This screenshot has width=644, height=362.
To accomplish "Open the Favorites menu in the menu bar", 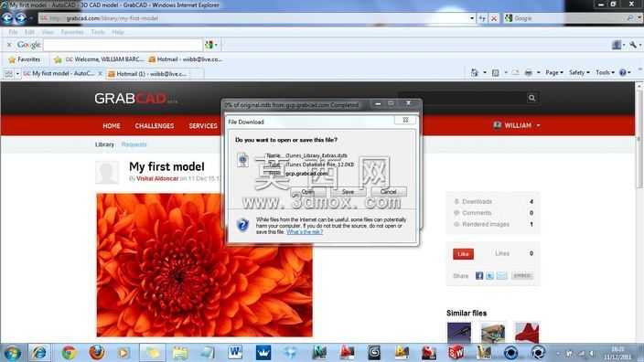I will (x=72, y=32).
